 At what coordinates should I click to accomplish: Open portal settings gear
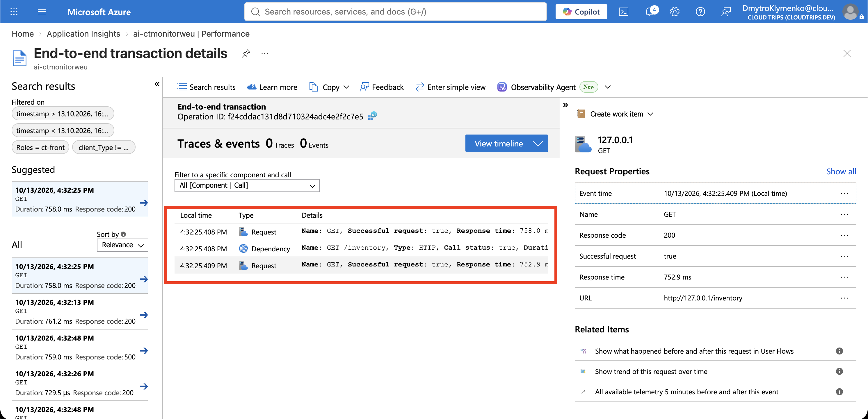[675, 12]
